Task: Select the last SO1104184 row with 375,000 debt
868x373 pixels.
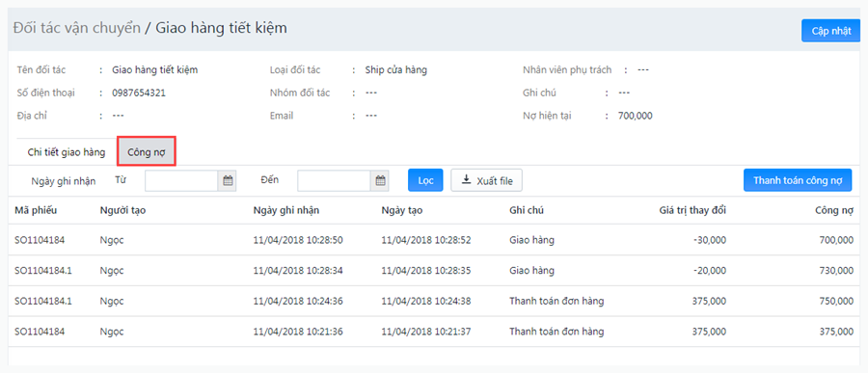Action: click(433, 332)
